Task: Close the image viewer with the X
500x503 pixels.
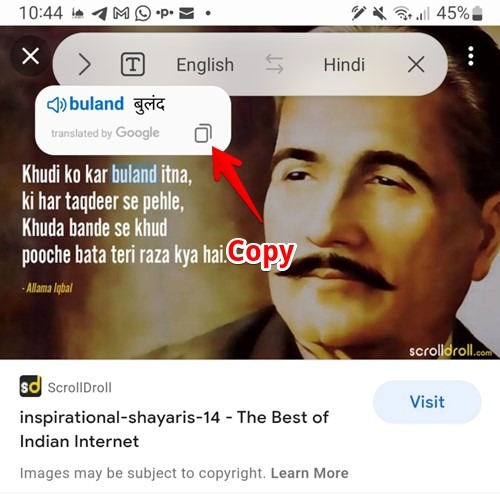Action: (30, 56)
